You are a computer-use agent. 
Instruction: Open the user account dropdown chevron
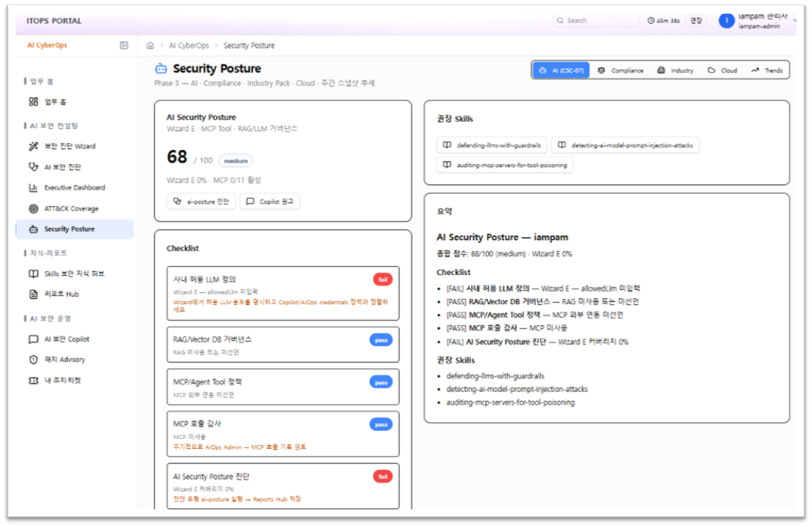[x=796, y=21]
